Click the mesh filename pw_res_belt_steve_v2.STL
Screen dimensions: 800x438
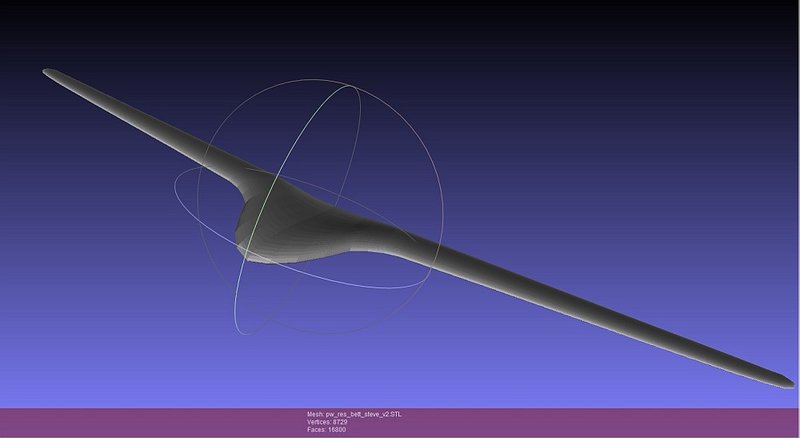[355, 414]
